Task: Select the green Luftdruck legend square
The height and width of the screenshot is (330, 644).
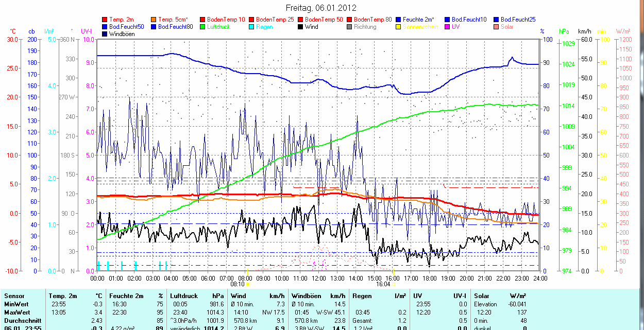Action: [202, 27]
